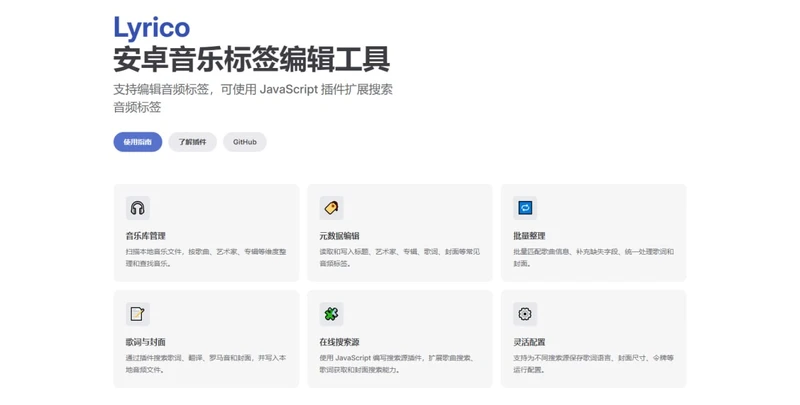Screen dimensions: 800x405
Task: Click the blue refresh icon for 批量整理
Action: 525,208
